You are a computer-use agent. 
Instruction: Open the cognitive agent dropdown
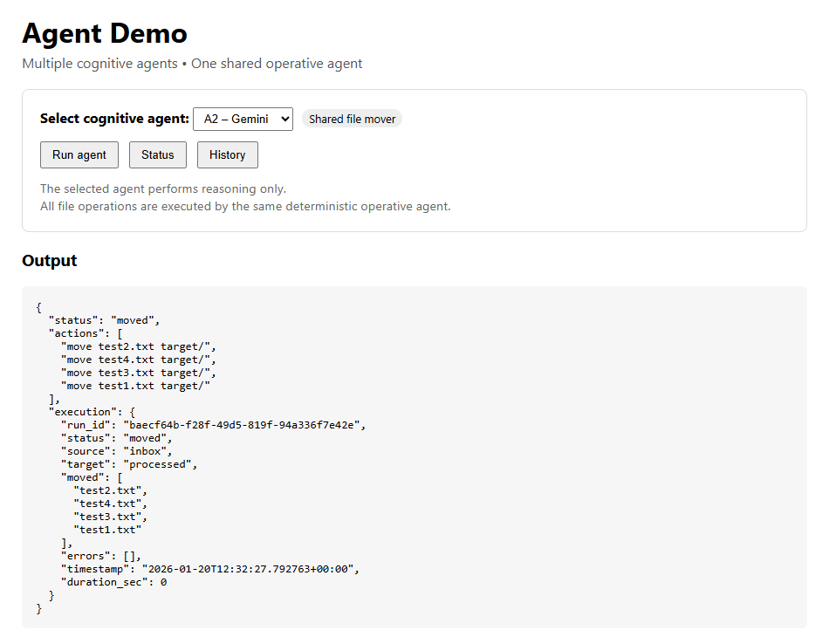click(x=243, y=119)
